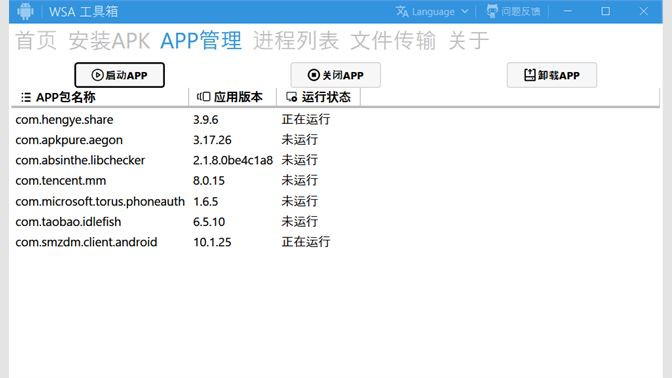Click version 3.9.6 cell

206,120
